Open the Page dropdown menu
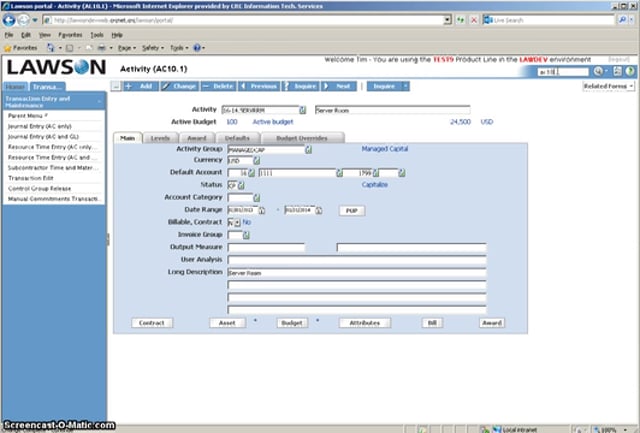Screen dimensions: 640x433 click(x=127, y=48)
